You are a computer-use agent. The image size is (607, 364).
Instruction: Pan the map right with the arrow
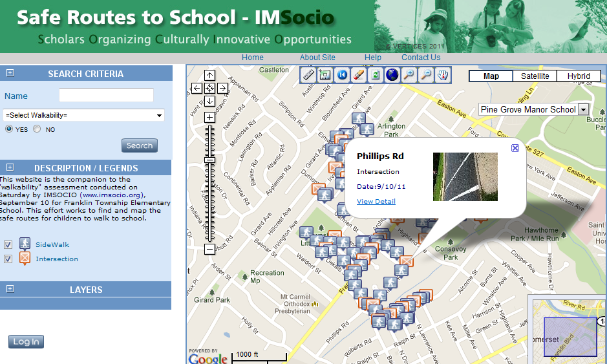222,89
